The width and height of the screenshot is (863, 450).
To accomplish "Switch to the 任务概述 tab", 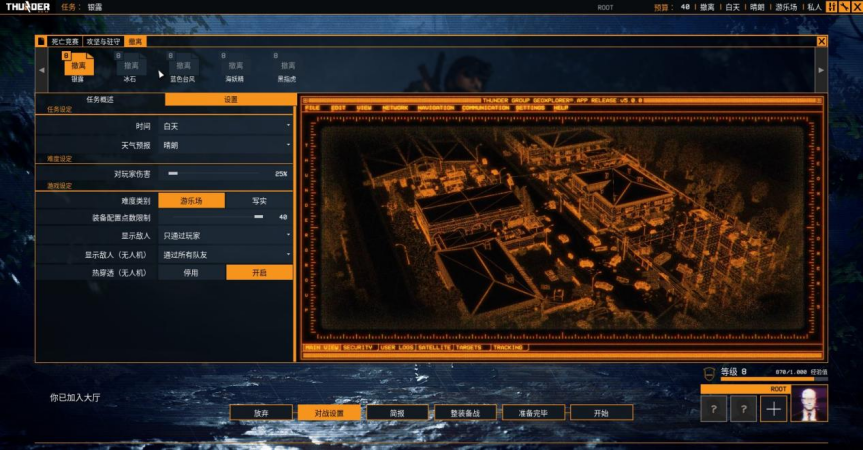I will click(x=100, y=100).
